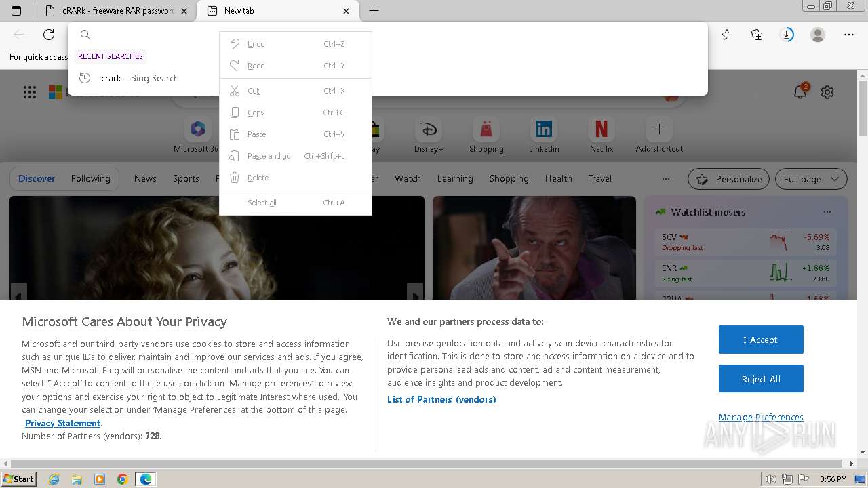This screenshot has height=488, width=868.
Task: Choose Paste in context menu
Action: (x=296, y=134)
